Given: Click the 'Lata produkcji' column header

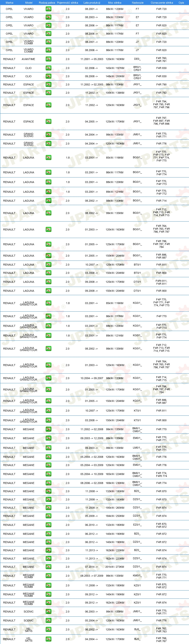Looking at the screenshot, I should (92, 3).
